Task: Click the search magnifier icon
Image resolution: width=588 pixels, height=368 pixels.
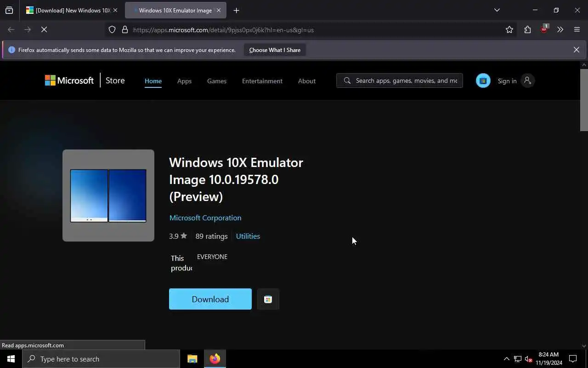Action: point(347,80)
